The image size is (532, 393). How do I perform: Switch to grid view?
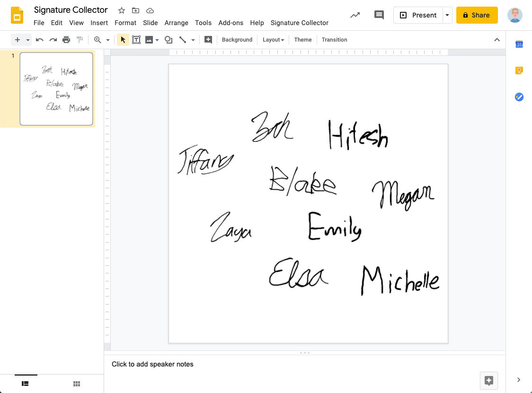pos(77,384)
